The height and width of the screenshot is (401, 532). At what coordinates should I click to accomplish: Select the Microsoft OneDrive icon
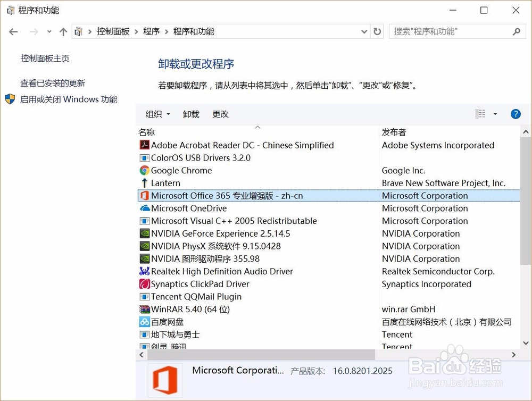click(144, 208)
